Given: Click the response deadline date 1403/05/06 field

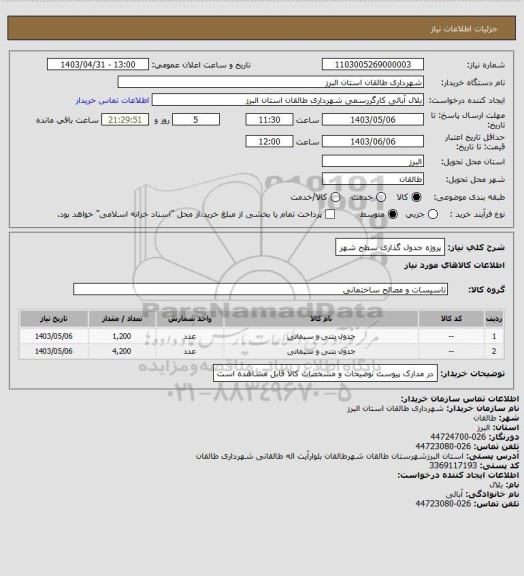Looking at the screenshot, I should [x=373, y=120].
